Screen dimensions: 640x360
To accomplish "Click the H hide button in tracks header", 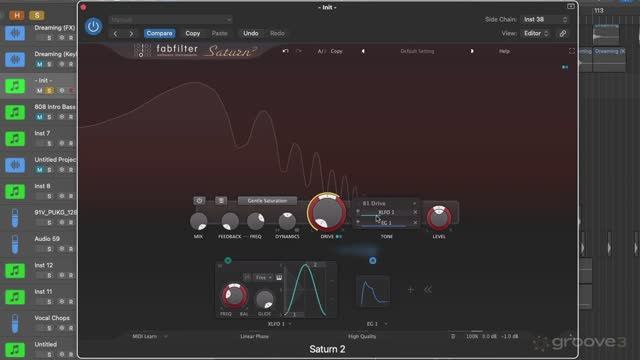I will pos(17,16).
